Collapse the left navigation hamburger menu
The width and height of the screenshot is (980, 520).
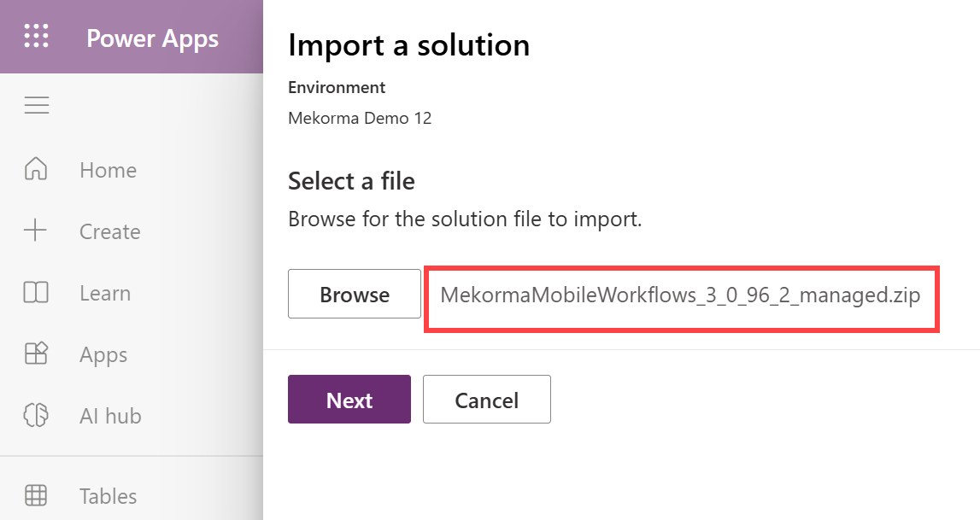(36, 105)
